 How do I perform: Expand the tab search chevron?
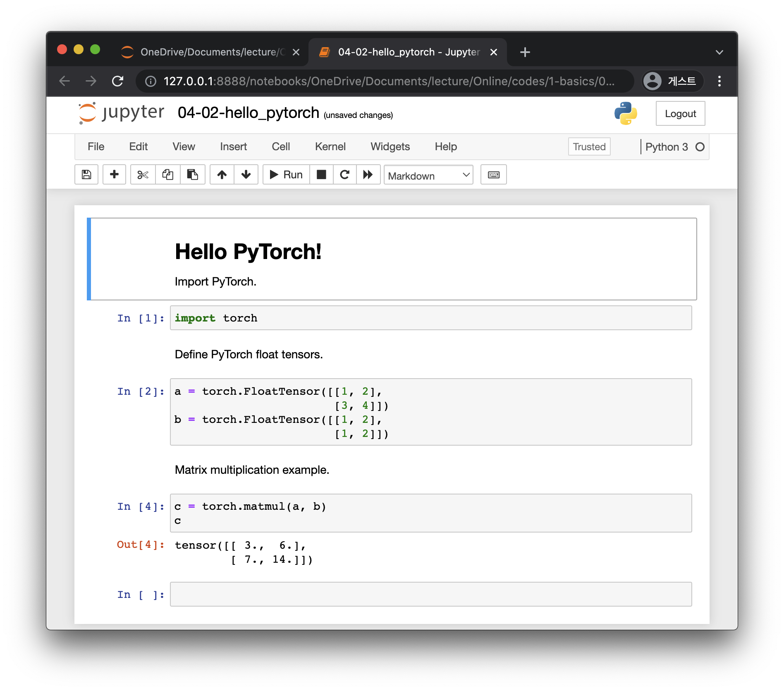[719, 52]
